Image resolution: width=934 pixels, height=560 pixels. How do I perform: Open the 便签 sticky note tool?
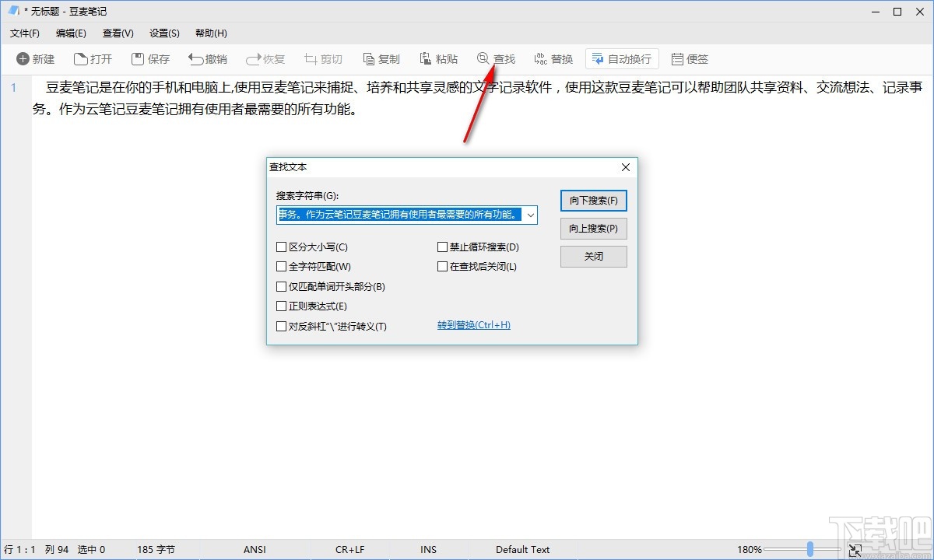690,58
